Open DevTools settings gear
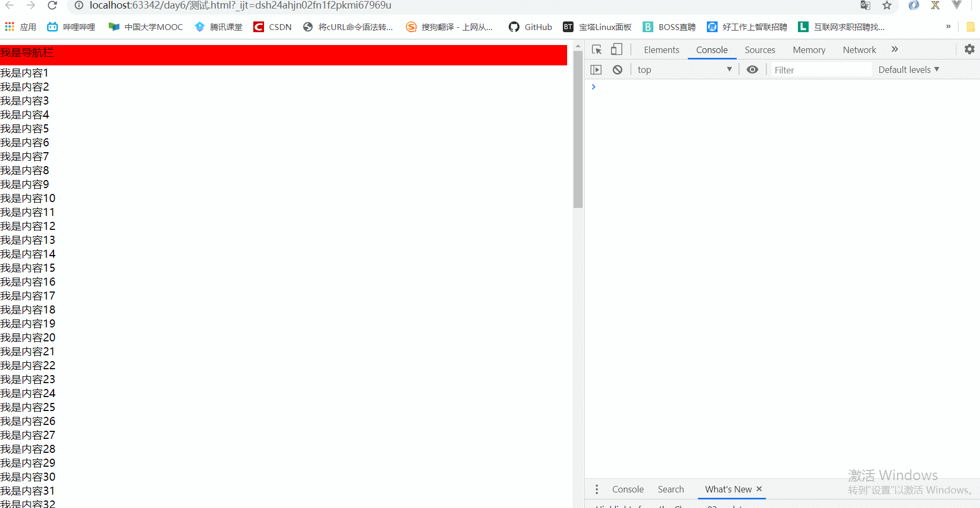The height and width of the screenshot is (508, 980). point(969,49)
